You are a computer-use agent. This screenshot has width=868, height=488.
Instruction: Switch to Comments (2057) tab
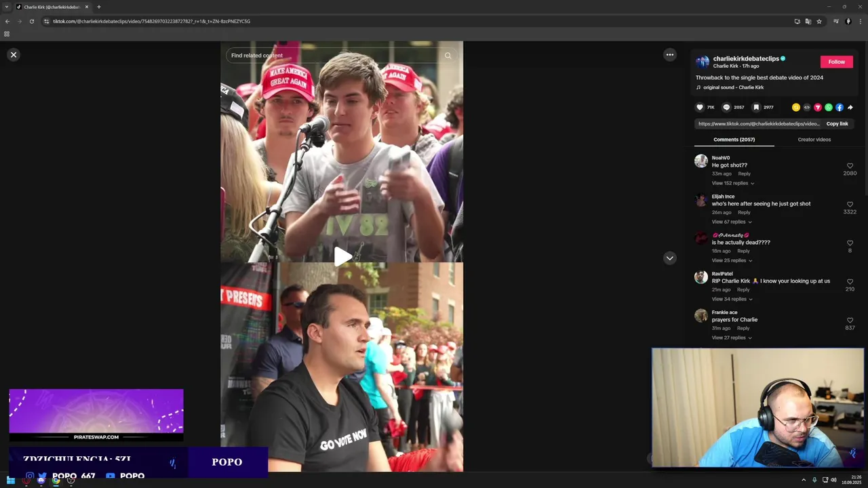734,140
